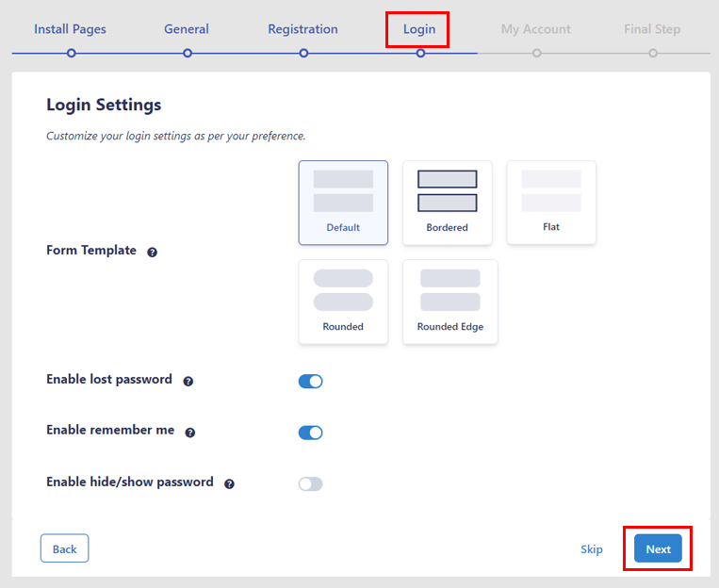Skip the login settings step
719x588 pixels.
[592, 549]
